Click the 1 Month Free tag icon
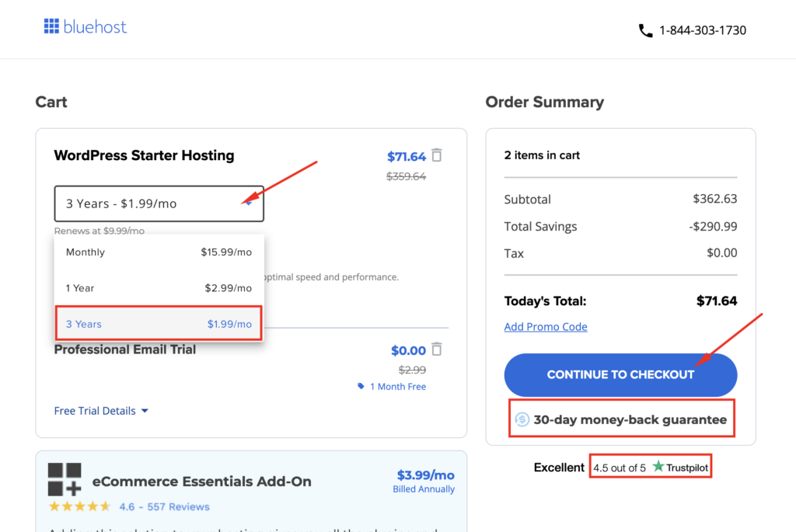Image resolution: width=796 pixels, height=532 pixels. click(x=361, y=386)
